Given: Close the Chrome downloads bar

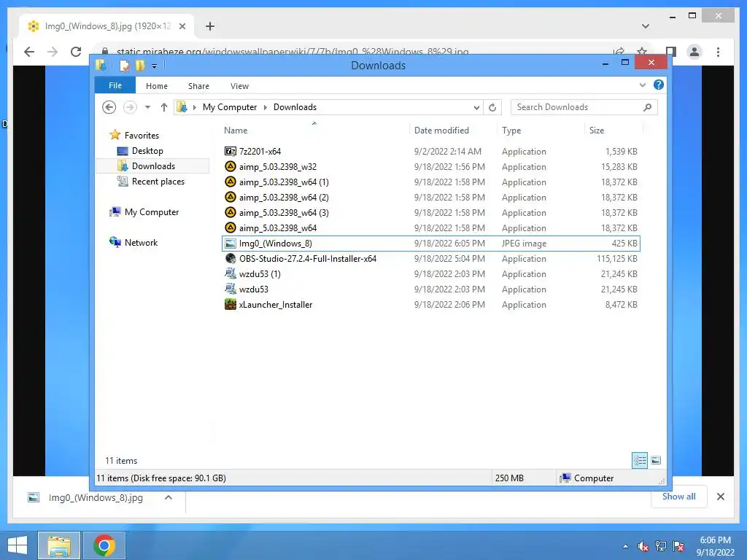Looking at the screenshot, I should pyautogui.click(x=720, y=497).
